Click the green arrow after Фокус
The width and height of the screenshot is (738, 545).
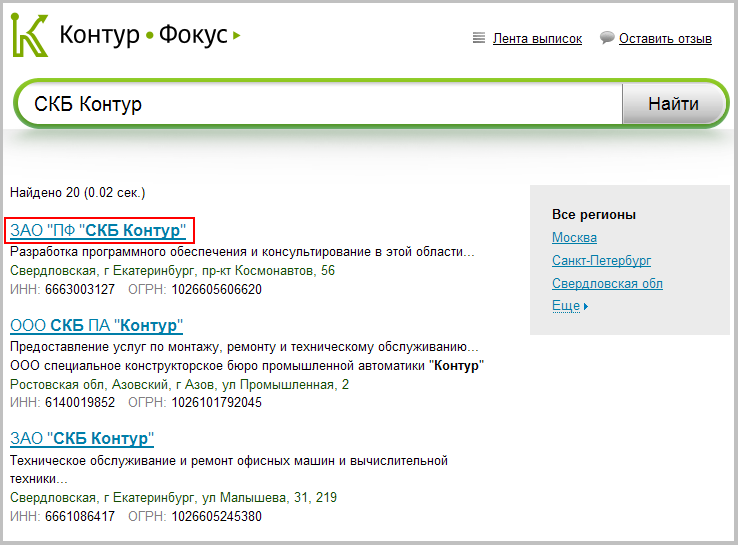(x=237, y=35)
